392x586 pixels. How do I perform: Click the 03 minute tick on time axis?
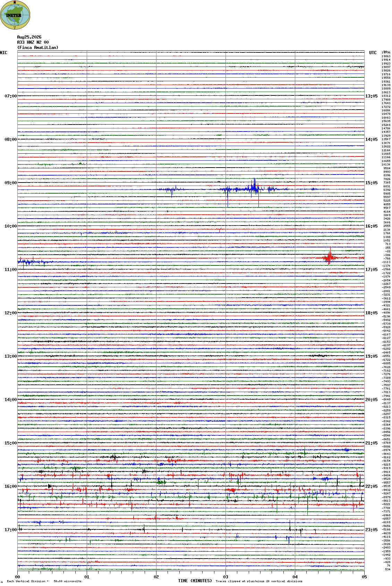pyautogui.click(x=225, y=577)
